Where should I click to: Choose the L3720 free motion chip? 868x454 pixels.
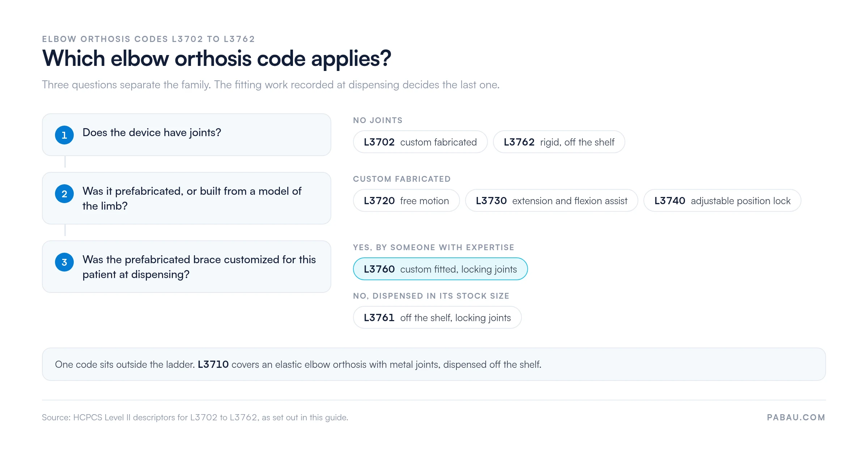[406, 201]
